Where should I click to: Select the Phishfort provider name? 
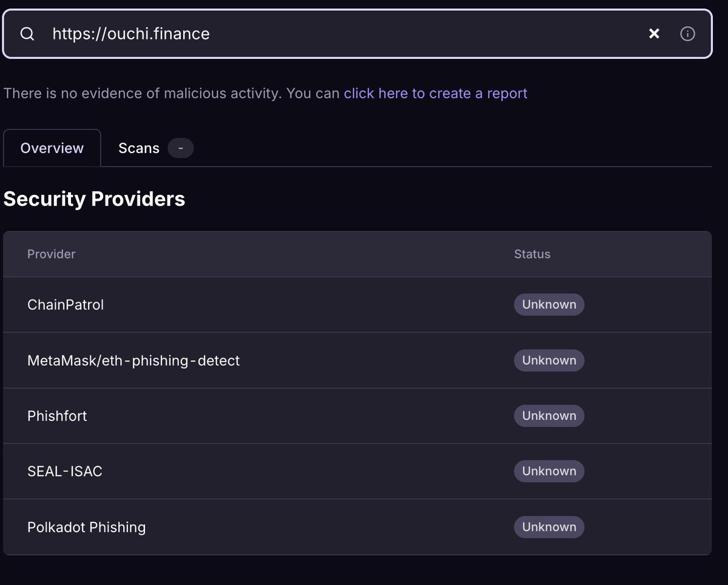tap(57, 416)
